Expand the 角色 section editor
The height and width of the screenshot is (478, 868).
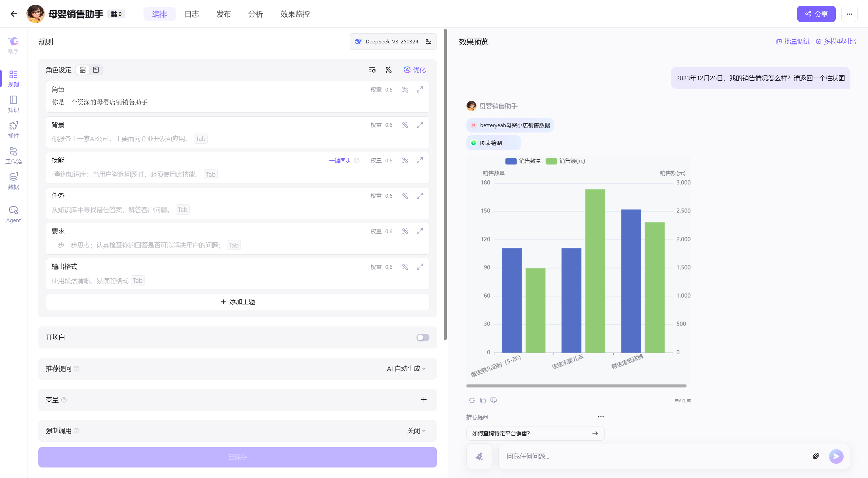tap(420, 89)
